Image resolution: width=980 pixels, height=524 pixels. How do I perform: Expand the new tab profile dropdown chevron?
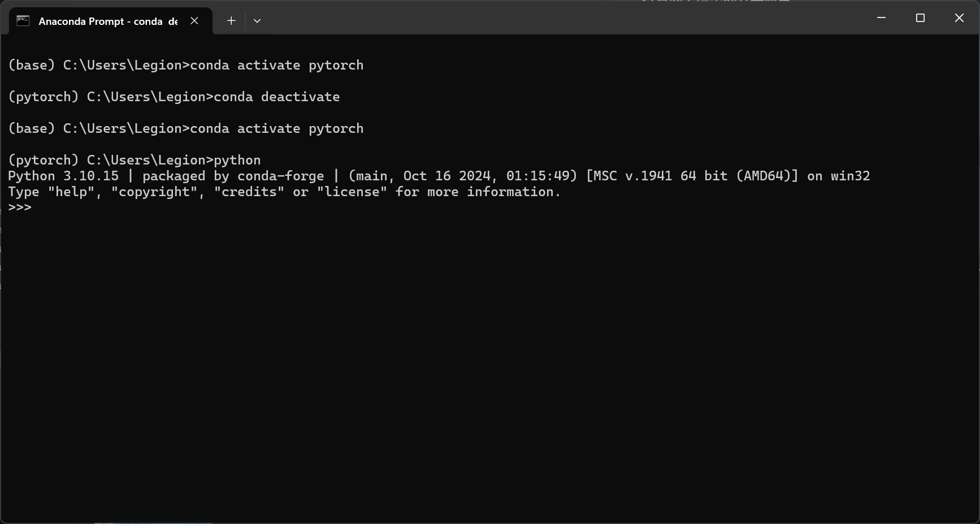pos(257,21)
